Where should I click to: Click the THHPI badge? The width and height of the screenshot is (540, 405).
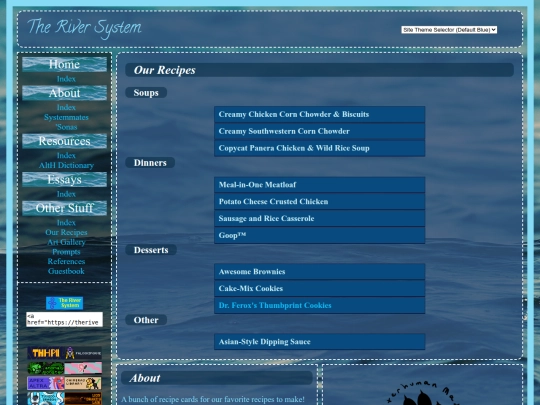[x=46, y=353]
